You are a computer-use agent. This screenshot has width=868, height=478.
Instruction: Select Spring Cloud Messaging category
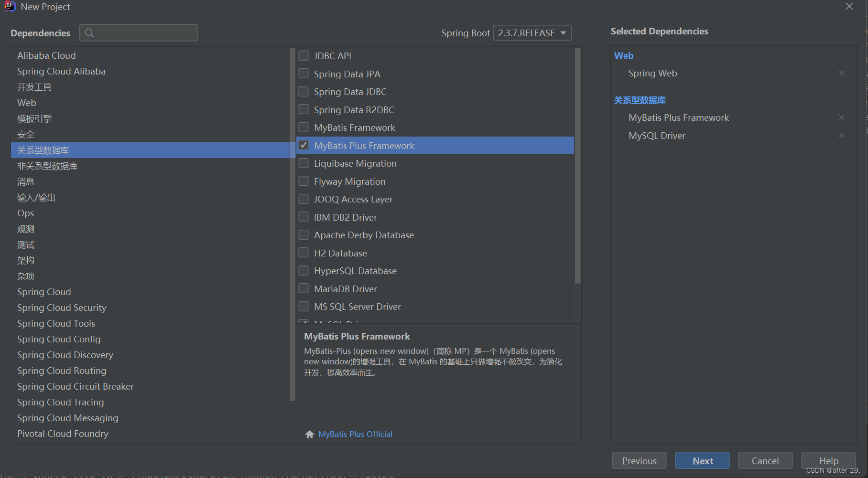150,418
